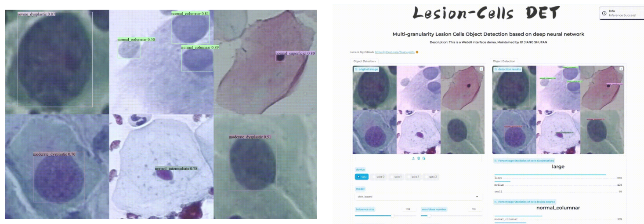Click the image icon beside 'detection results' label
This screenshot has height=224, width=644.
pyautogui.click(x=496, y=69)
